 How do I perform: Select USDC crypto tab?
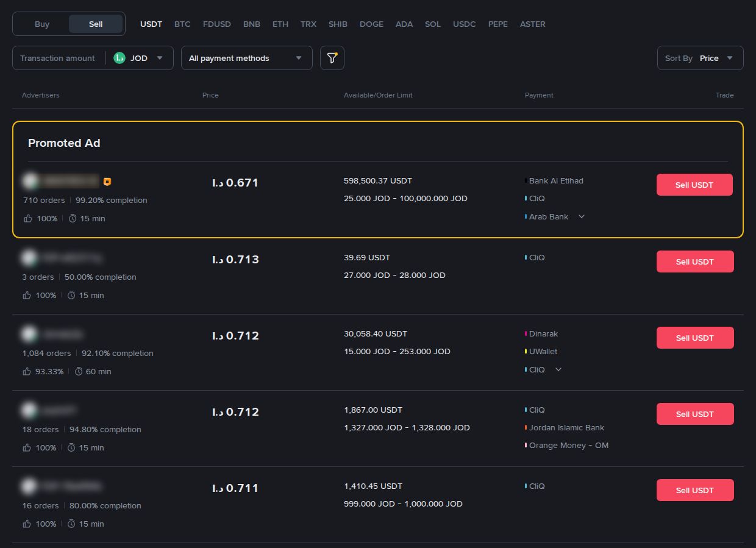click(x=465, y=24)
